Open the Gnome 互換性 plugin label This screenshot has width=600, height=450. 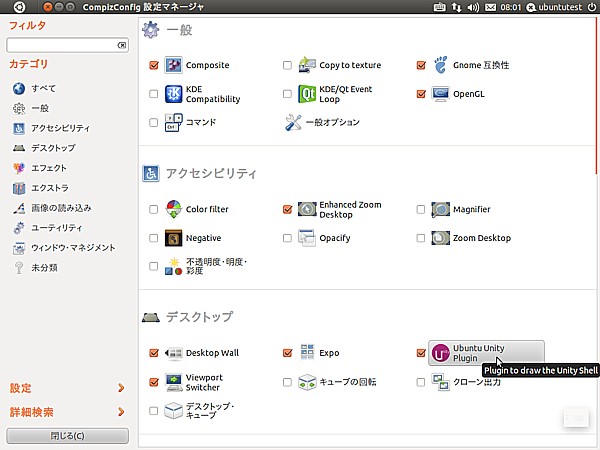pyautogui.click(x=481, y=65)
